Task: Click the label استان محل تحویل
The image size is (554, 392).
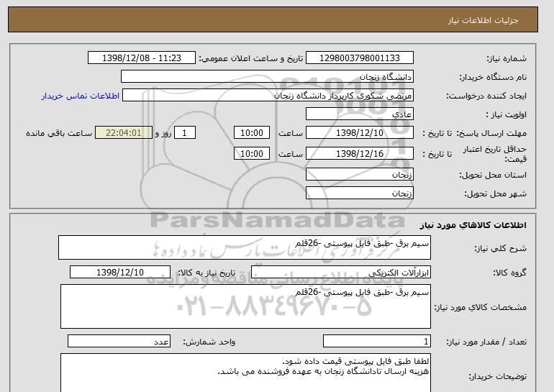Action: (493, 175)
